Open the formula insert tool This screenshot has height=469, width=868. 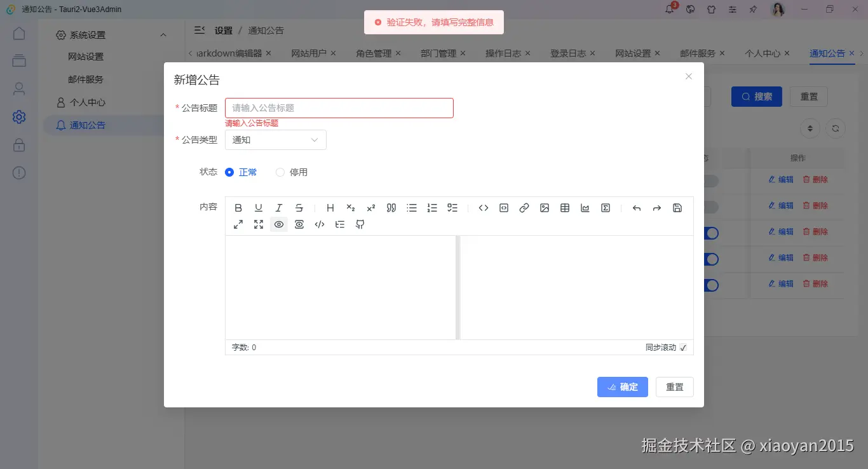[605, 207]
